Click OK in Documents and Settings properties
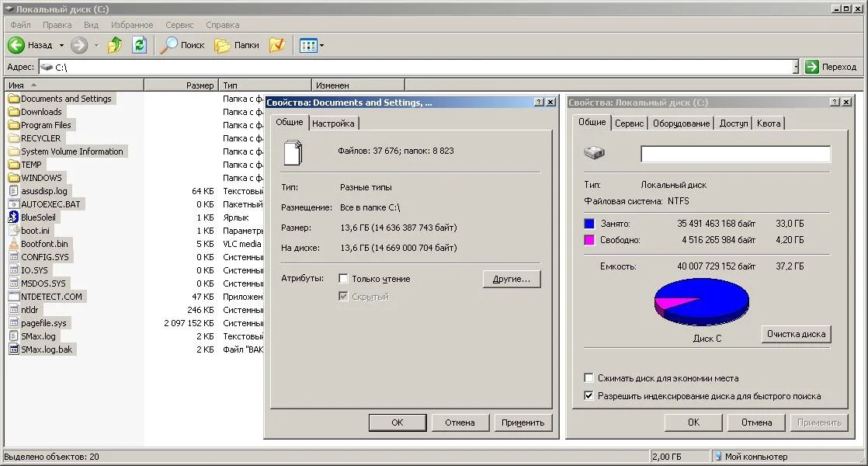The image size is (868, 466). point(398,423)
